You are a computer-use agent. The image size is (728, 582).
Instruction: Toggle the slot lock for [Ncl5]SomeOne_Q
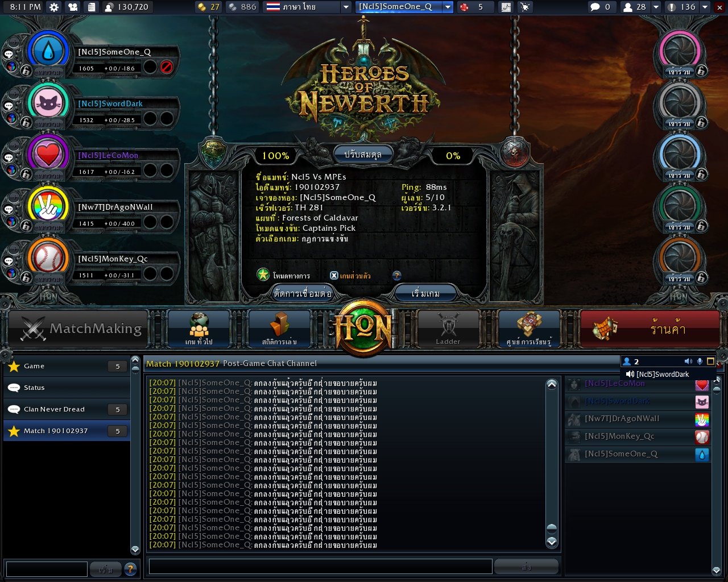26,70
